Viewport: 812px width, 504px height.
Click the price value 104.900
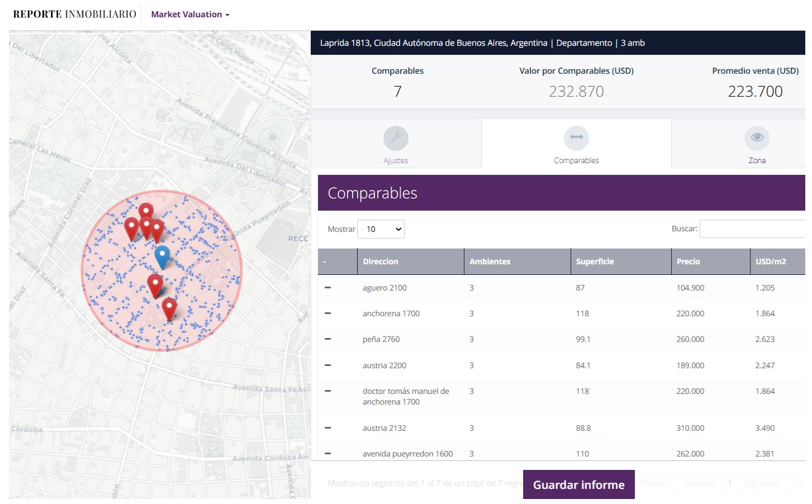[690, 288]
